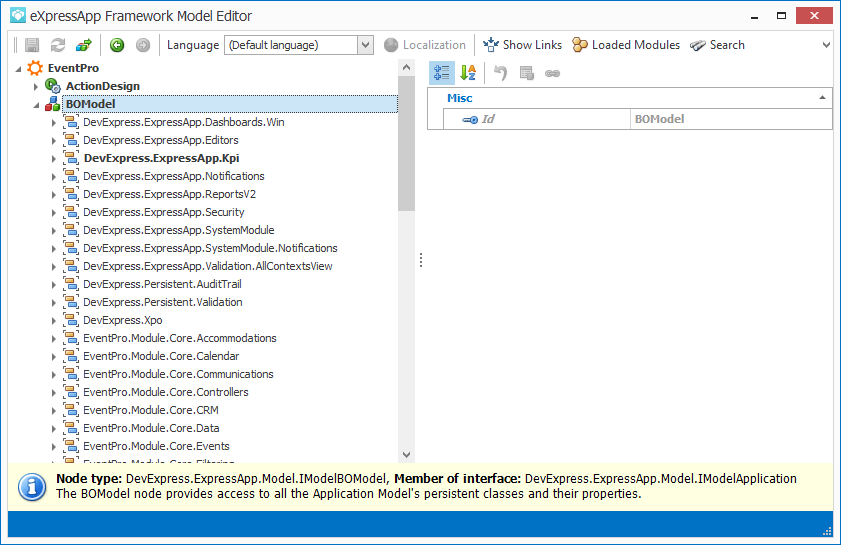841x545 pixels.
Task: Expand DevExpress.ExpressApp.Kpi node
Action: click(54, 159)
